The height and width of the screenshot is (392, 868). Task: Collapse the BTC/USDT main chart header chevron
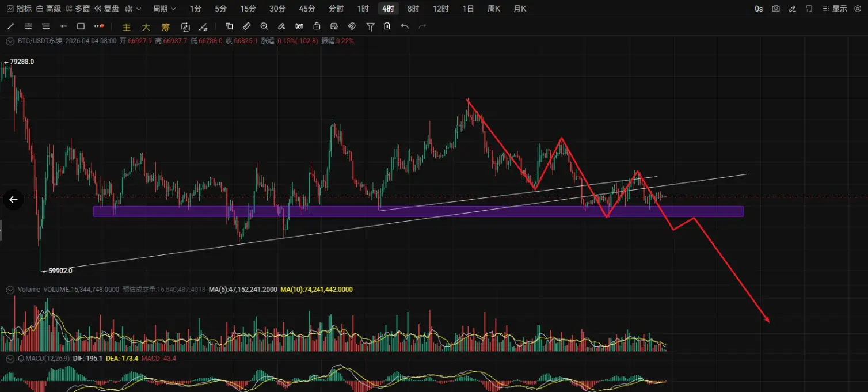(x=10, y=41)
